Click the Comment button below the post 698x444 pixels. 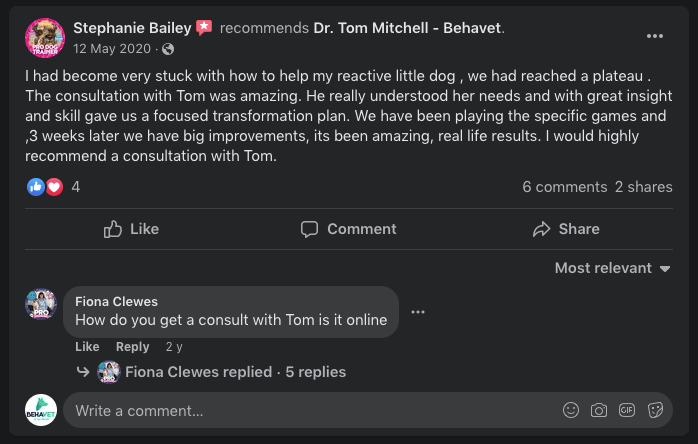click(x=348, y=229)
